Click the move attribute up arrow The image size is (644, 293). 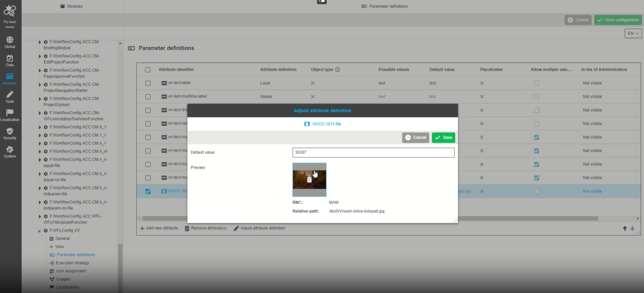pos(625,228)
